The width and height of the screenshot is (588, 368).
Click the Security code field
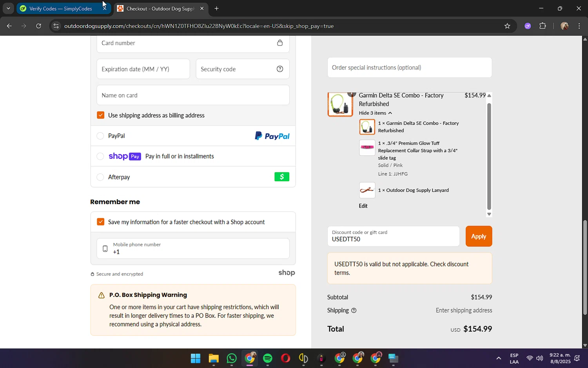coord(243,69)
